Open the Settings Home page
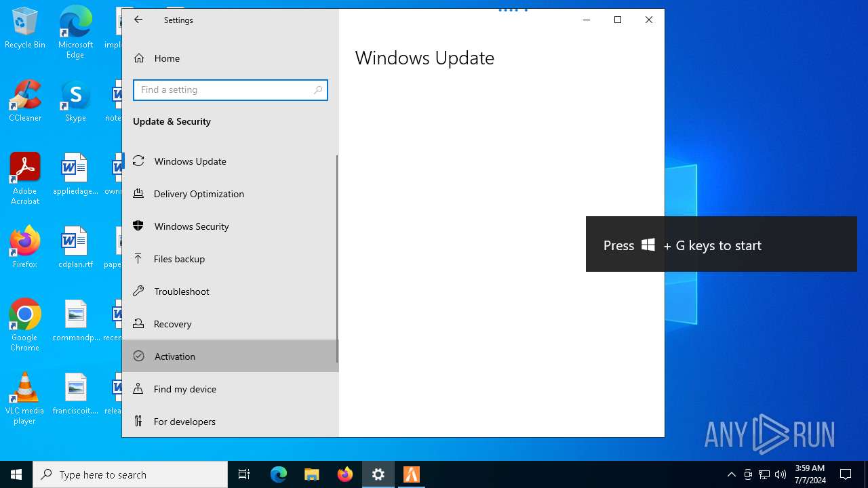This screenshot has width=868, height=488. coord(231,58)
